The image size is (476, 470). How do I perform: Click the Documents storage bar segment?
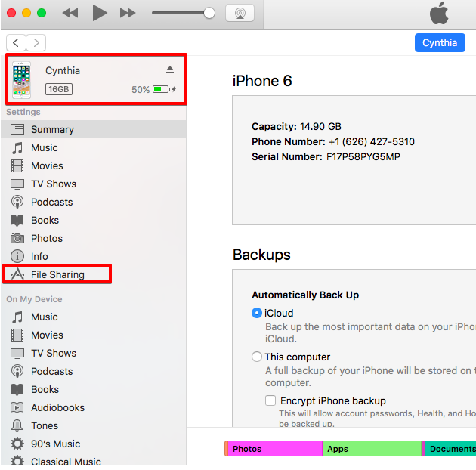pos(450,449)
